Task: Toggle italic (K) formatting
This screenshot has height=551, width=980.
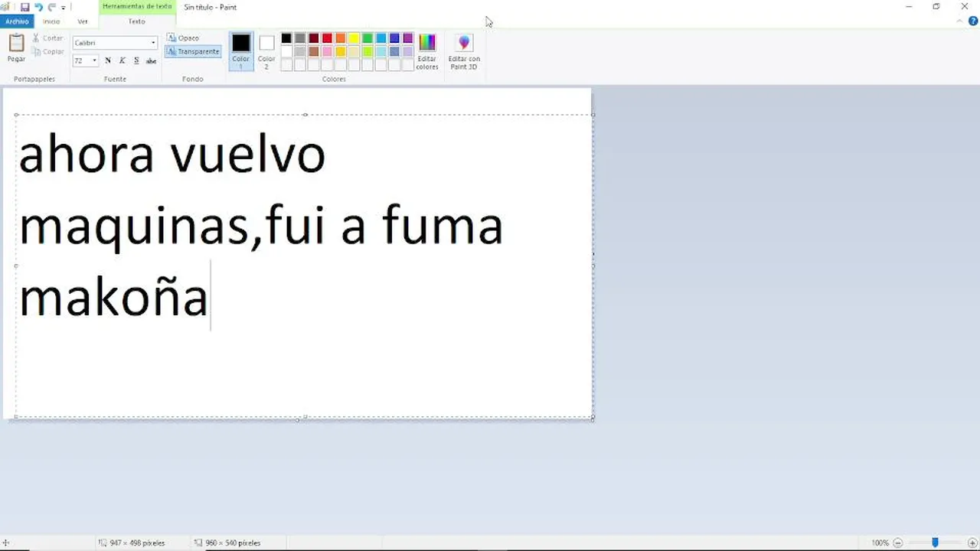Action: (122, 60)
